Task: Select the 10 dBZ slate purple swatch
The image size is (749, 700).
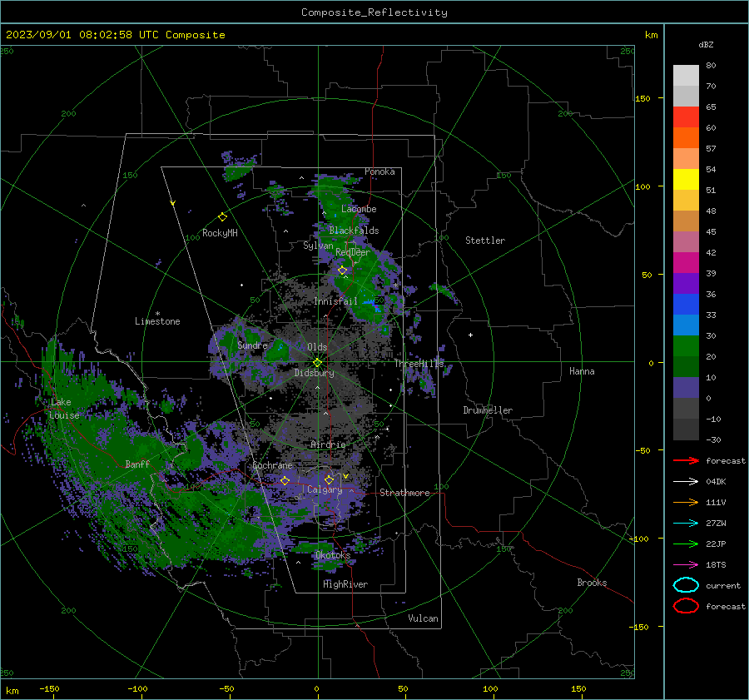Action: pos(686,388)
